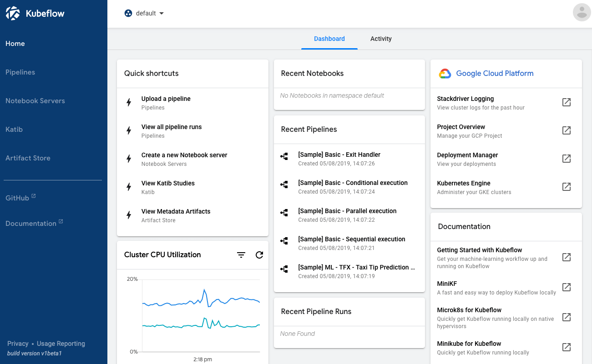This screenshot has width=592, height=364.
Task: Click the View Metadata Artifacts shortcut
Action: [192, 215]
